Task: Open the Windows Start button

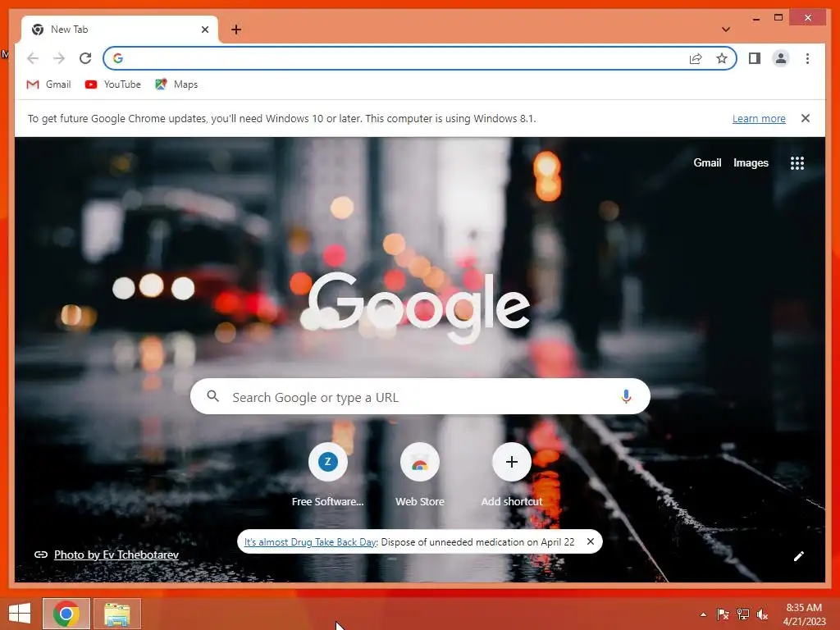Action: [20, 614]
